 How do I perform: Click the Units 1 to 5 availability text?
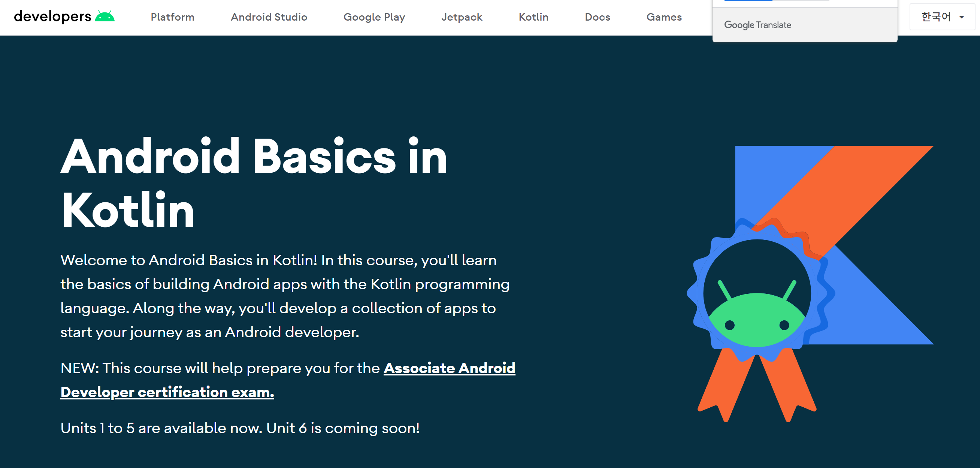240,428
